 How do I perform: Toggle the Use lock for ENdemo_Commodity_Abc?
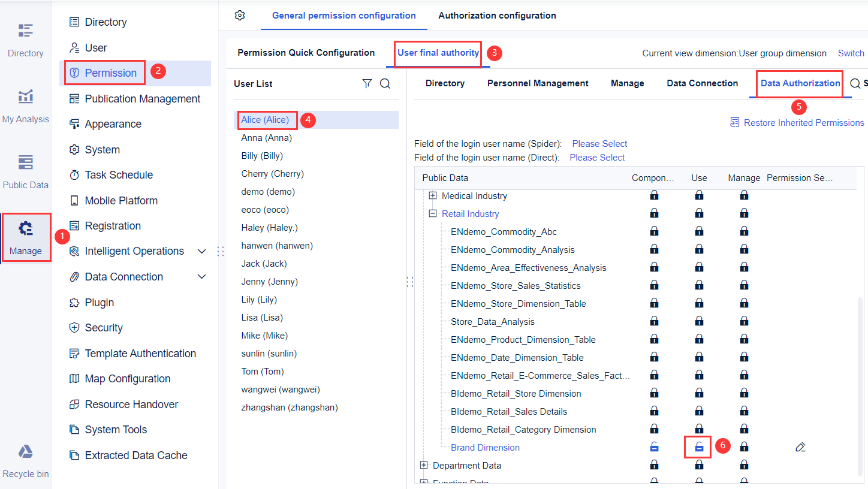pyautogui.click(x=699, y=231)
